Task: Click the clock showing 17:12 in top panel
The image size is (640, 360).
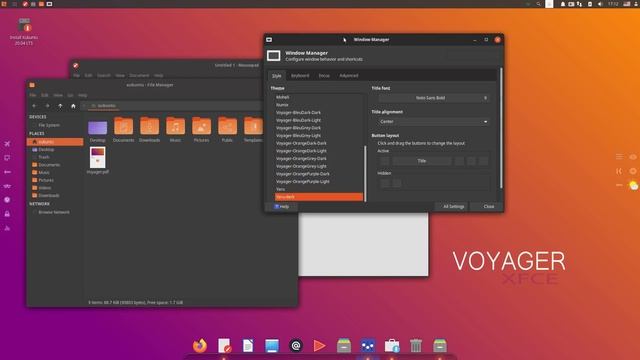Action: 613,4
